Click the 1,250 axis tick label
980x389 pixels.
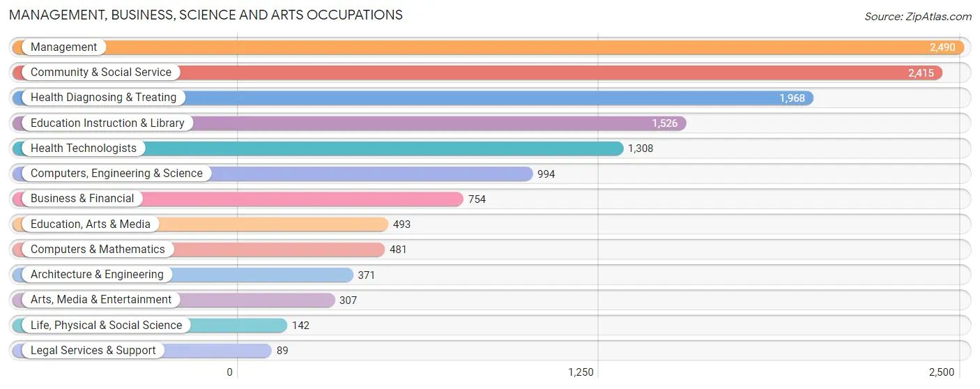(581, 372)
